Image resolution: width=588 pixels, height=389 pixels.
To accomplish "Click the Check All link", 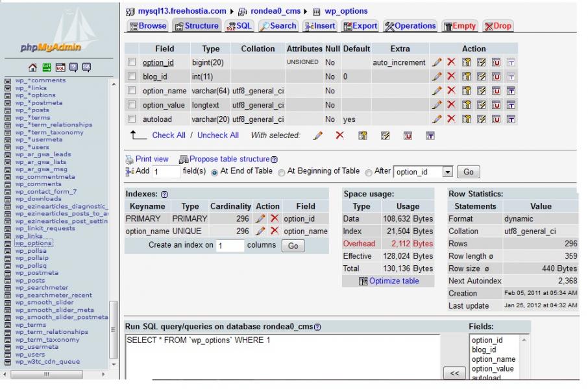I will (169, 136).
